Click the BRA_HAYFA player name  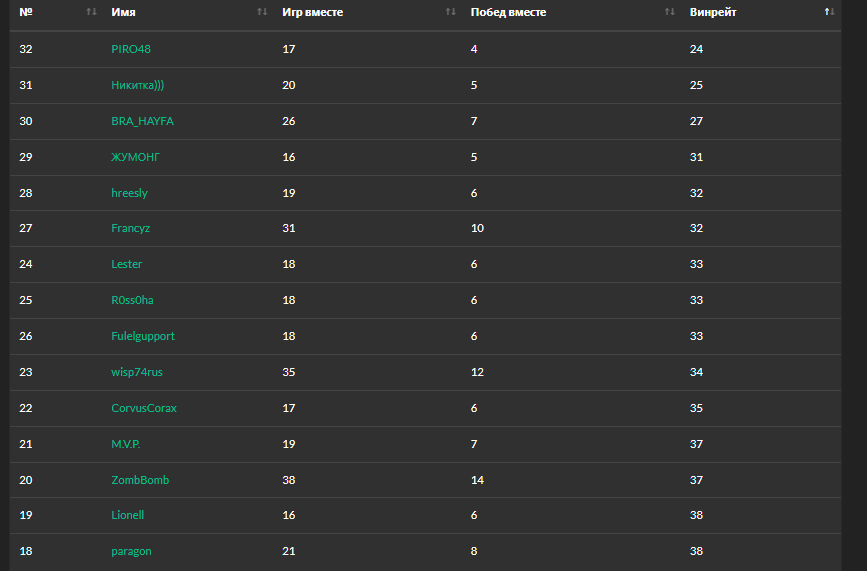[143, 121]
